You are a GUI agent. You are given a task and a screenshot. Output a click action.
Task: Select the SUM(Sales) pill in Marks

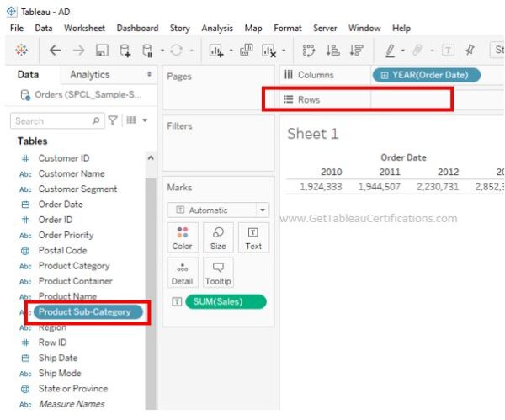pyautogui.click(x=226, y=302)
